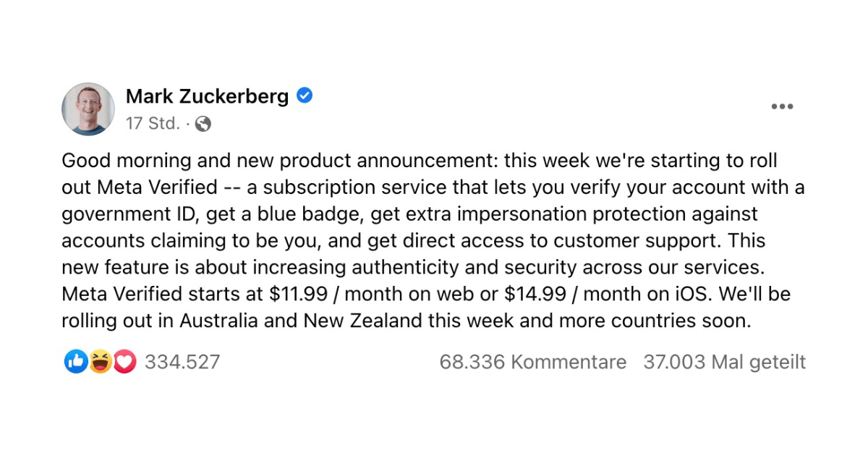Click the globe public audience icon
The height and width of the screenshot is (456, 868).
[x=203, y=124]
